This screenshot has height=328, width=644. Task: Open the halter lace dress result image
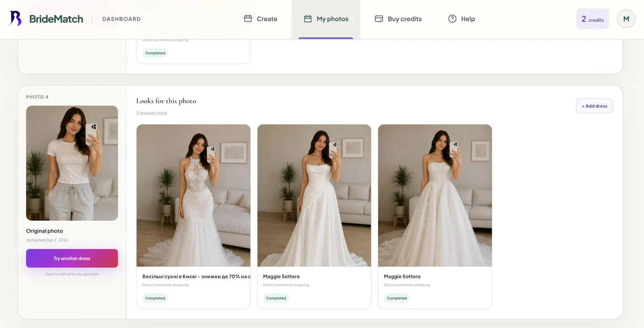pos(194,195)
